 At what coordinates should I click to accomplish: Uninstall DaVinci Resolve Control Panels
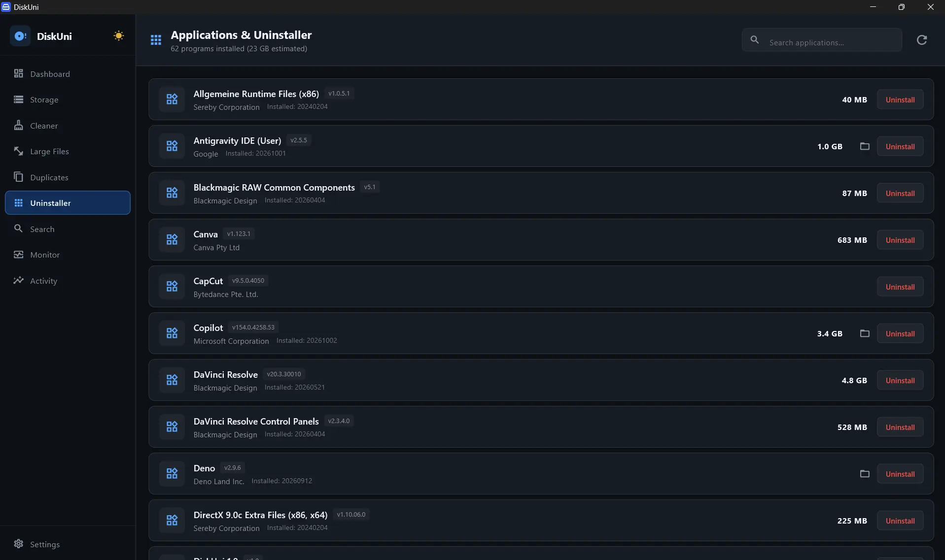click(x=900, y=427)
